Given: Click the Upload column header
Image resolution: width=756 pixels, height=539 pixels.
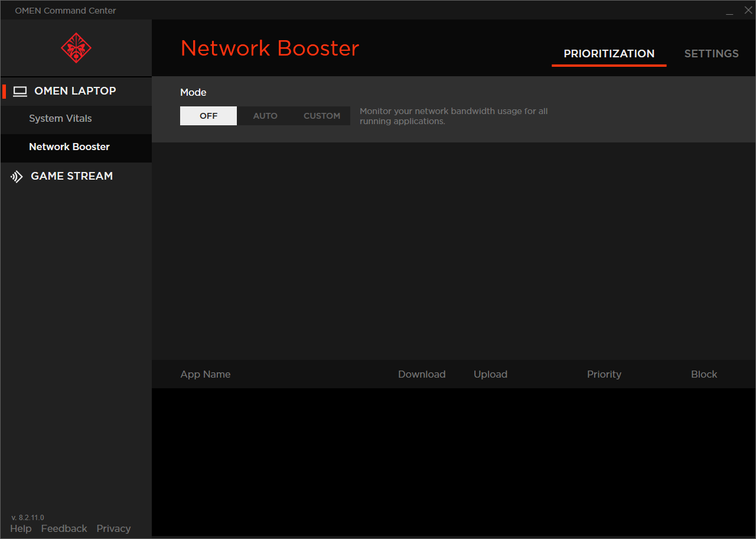Looking at the screenshot, I should [x=490, y=374].
